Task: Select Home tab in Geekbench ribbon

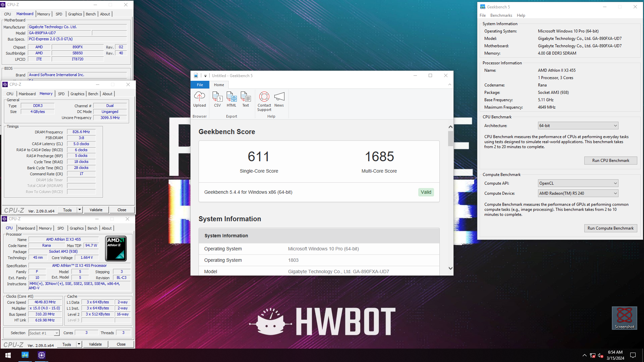Action: click(x=219, y=85)
